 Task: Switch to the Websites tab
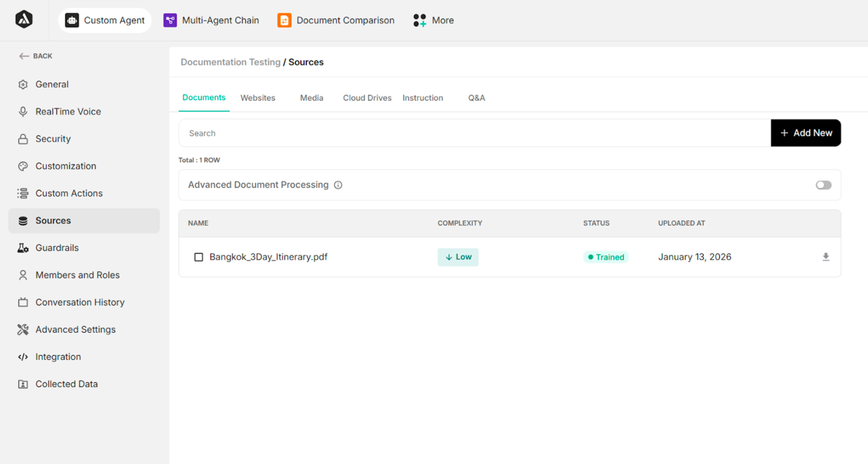(x=258, y=98)
